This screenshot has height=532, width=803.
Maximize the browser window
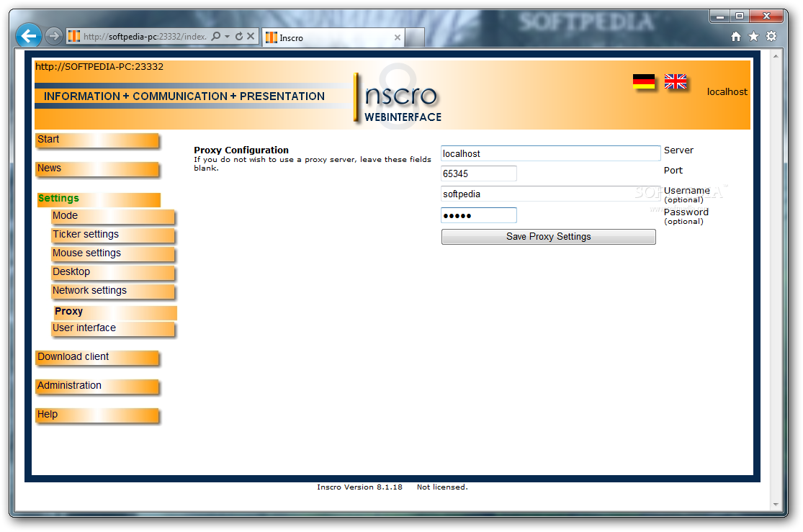tap(740, 17)
